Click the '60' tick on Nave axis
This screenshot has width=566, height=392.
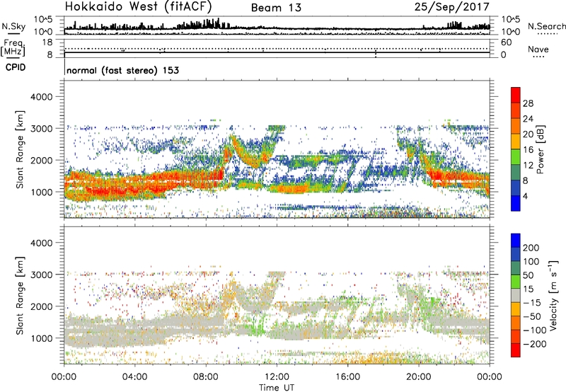click(x=506, y=42)
